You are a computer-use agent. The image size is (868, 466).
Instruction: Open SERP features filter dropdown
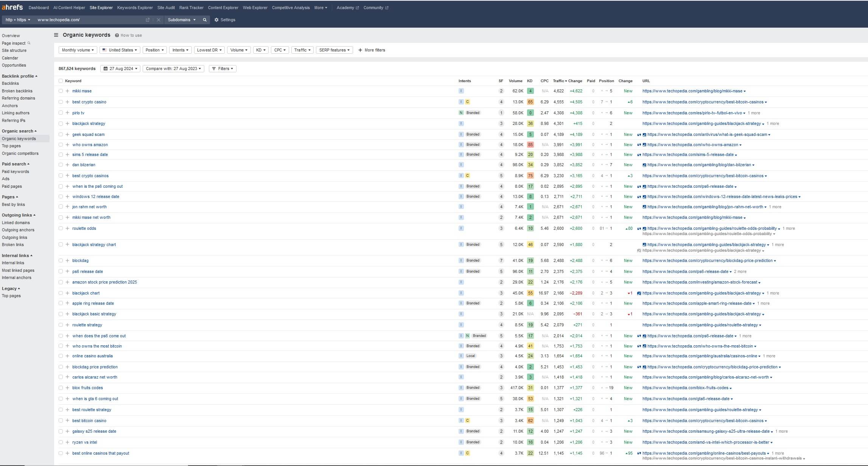pyautogui.click(x=334, y=50)
